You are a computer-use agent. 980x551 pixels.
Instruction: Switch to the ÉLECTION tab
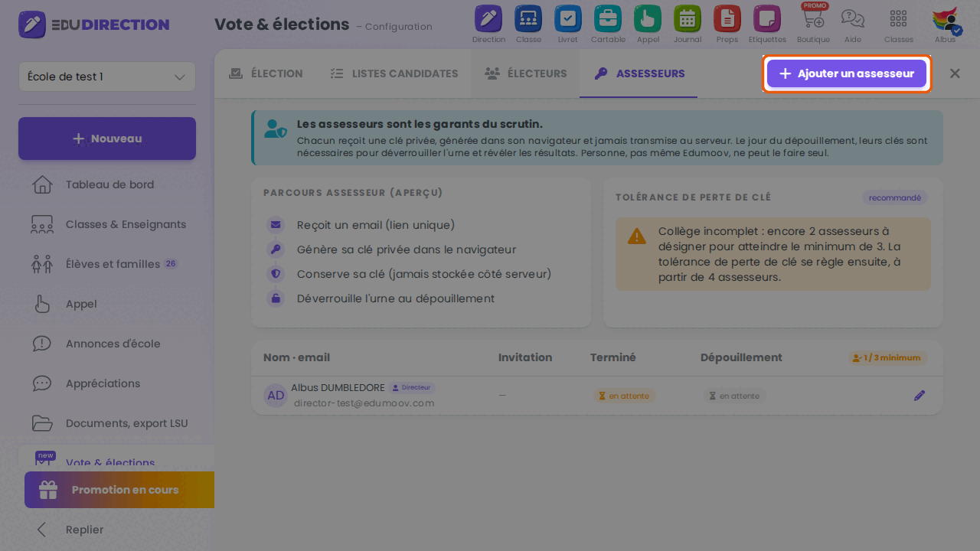(266, 73)
